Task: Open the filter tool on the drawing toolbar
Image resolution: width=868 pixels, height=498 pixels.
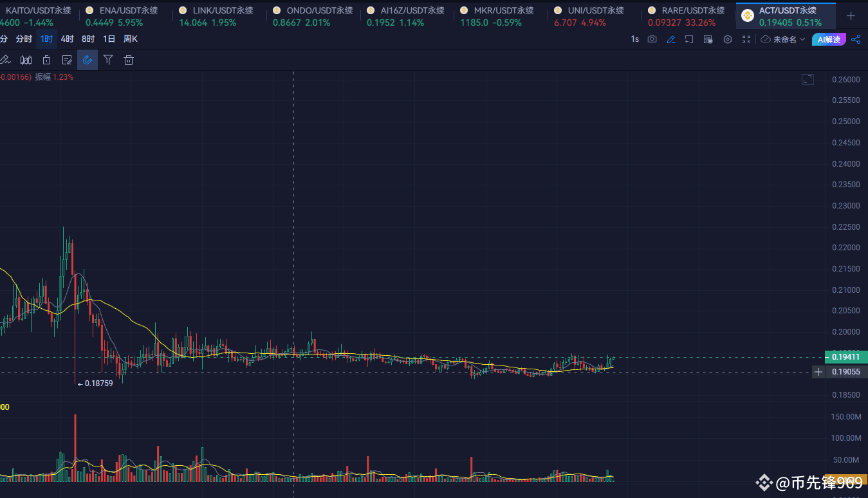Action: point(108,59)
